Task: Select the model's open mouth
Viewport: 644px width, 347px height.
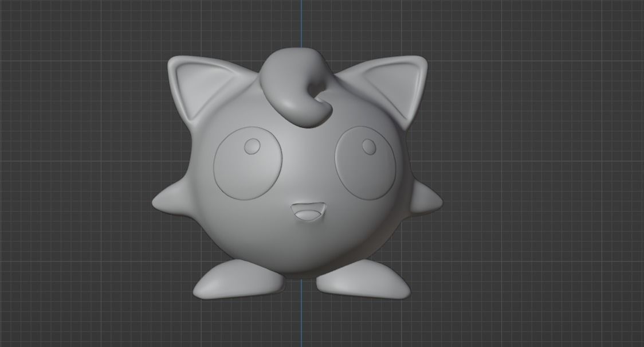Action: (307, 211)
